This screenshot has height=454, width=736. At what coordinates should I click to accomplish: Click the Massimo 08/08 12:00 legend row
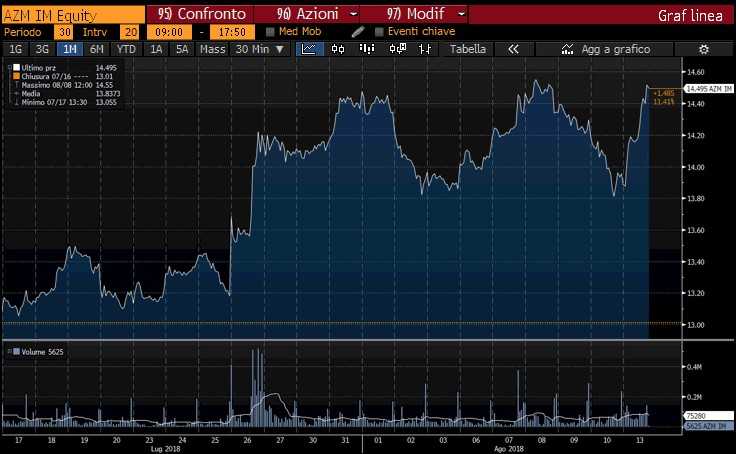click(65, 85)
